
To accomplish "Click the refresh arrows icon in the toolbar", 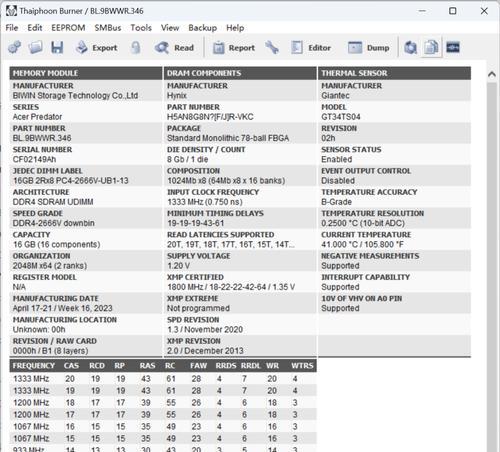I will [410, 48].
